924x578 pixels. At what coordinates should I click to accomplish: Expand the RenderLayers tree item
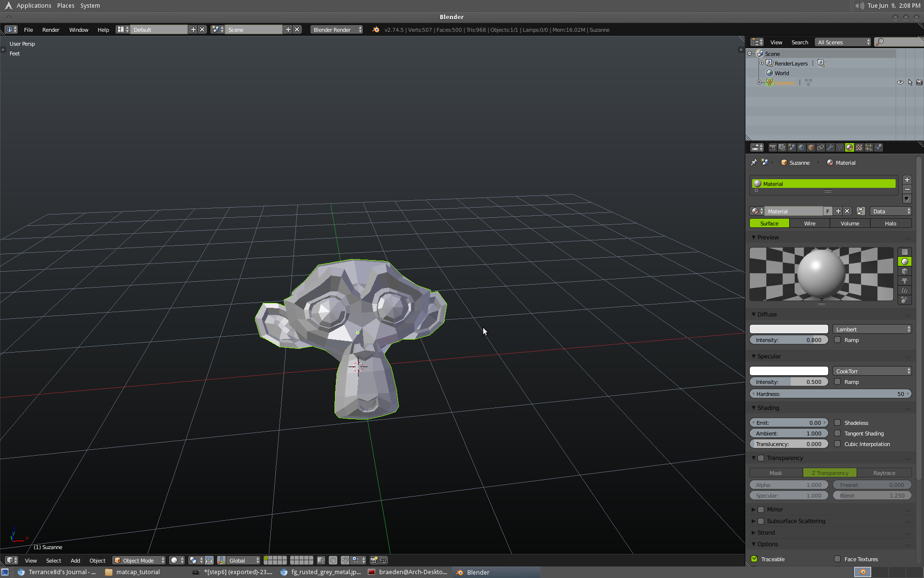click(x=761, y=63)
